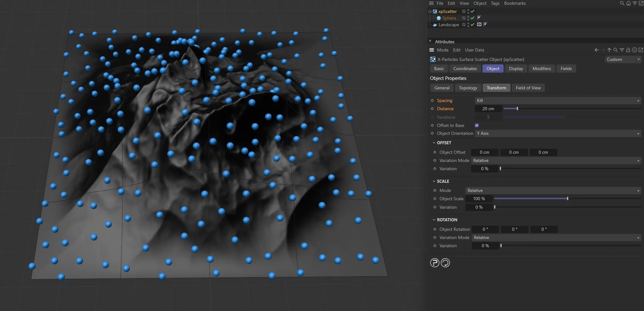Viewport: 644px width, 311px height.
Task: Open the help question-mark icon at panel bottom
Action: pos(434,262)
